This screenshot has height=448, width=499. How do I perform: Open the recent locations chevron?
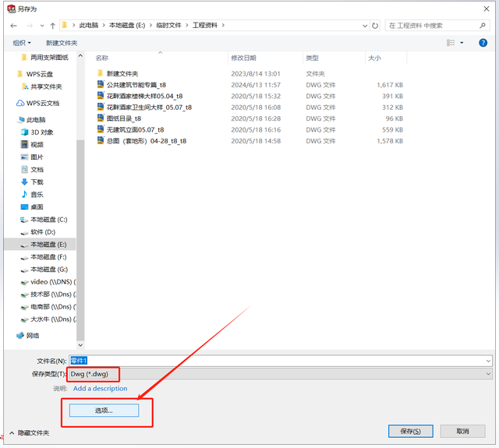pos(42,26)
